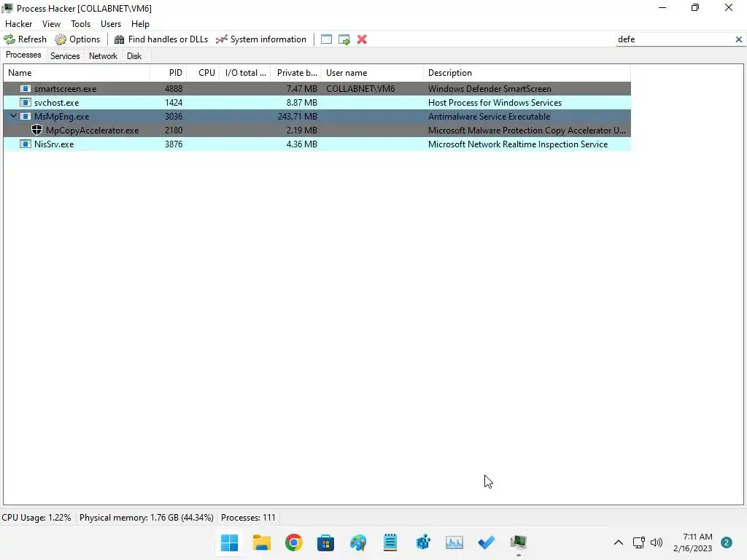Switch to the Services tab
747x560 pixels.
coord(65,56)
